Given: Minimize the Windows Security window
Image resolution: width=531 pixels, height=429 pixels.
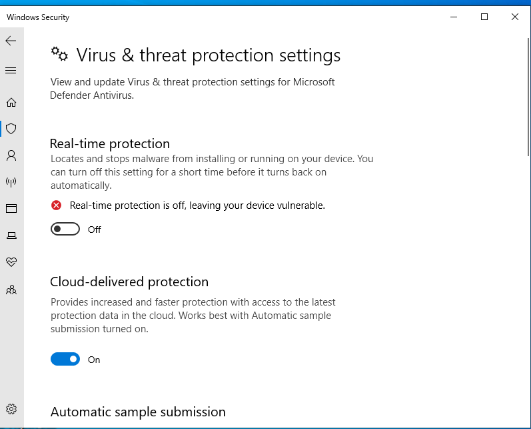Looking at the screenshot, I should tap(453, 17).
